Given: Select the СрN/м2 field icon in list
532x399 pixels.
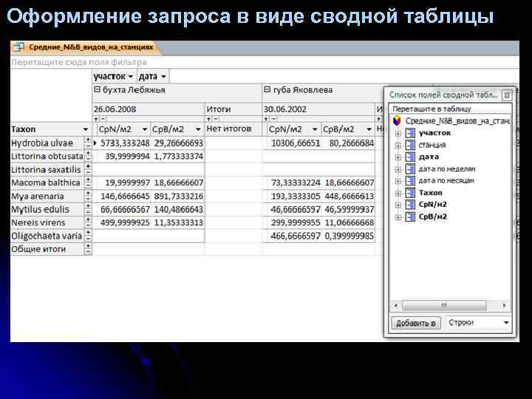Looking at the screenshot, I should [410, 205].
